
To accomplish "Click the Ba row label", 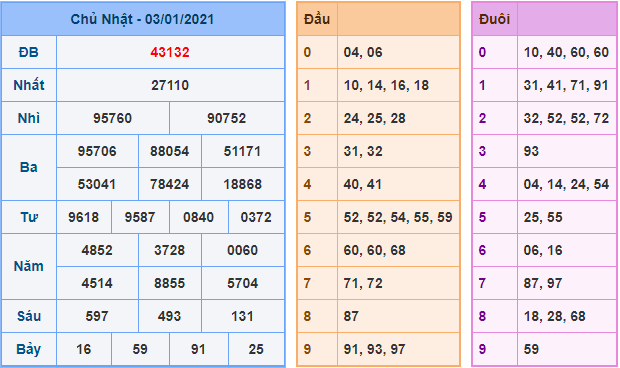I will [28, 167].
